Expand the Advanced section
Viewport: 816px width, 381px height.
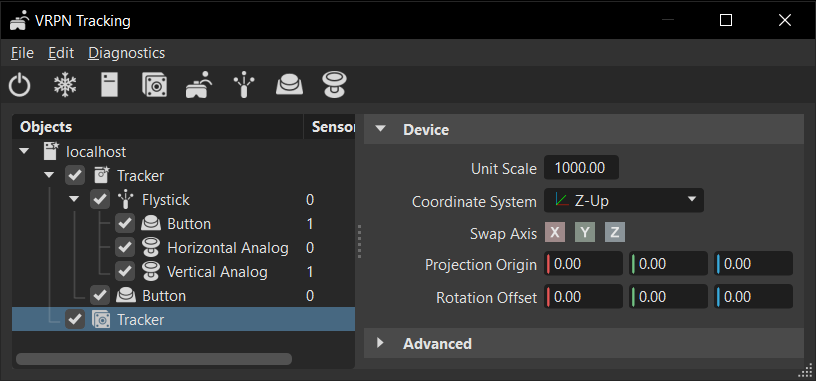coord(380,343)
